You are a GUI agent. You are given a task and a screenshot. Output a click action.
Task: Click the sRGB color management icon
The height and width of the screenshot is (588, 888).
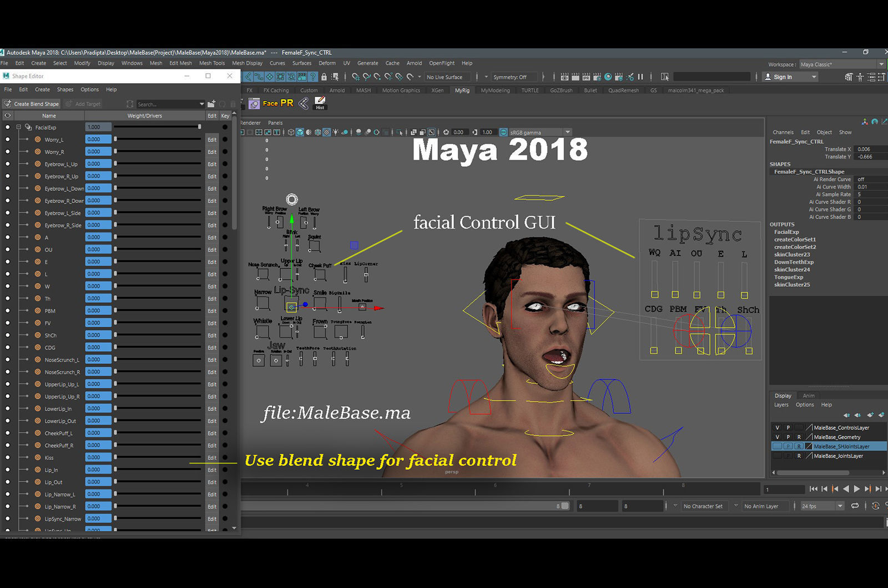click(503, 132)
